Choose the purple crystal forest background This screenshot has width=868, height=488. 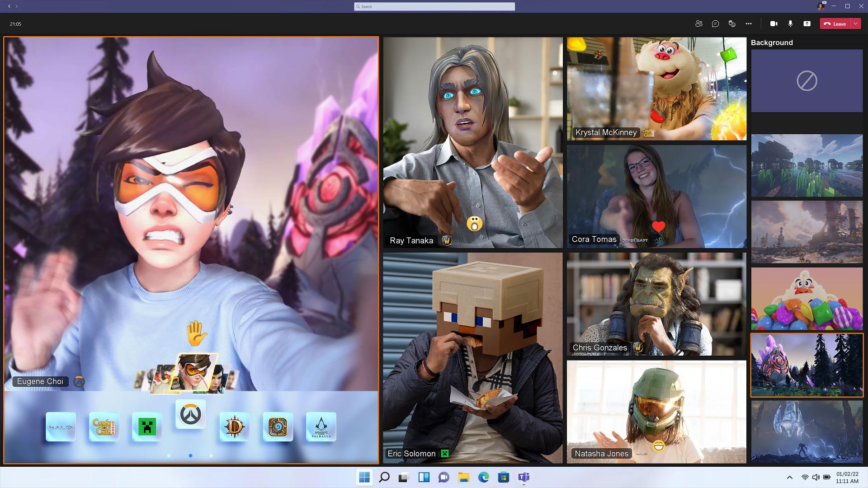pyautogui.click(x=807, y=365)
